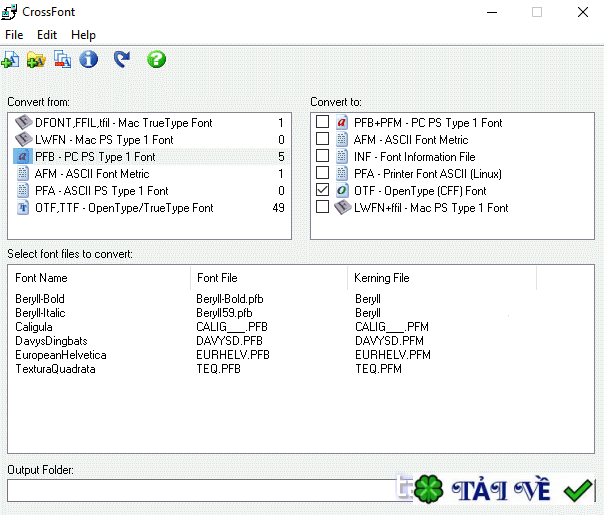Click the red 'a' icon beside PFB+PFM target
The width and height of the screenshot is (604, 515).
pyautogui.click(x=342, y=122)
